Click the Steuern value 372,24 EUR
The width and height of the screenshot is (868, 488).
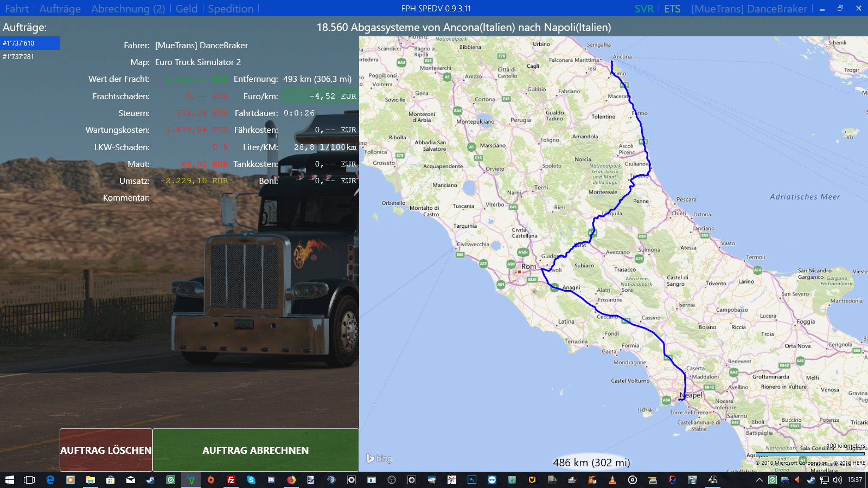(202, 113)
